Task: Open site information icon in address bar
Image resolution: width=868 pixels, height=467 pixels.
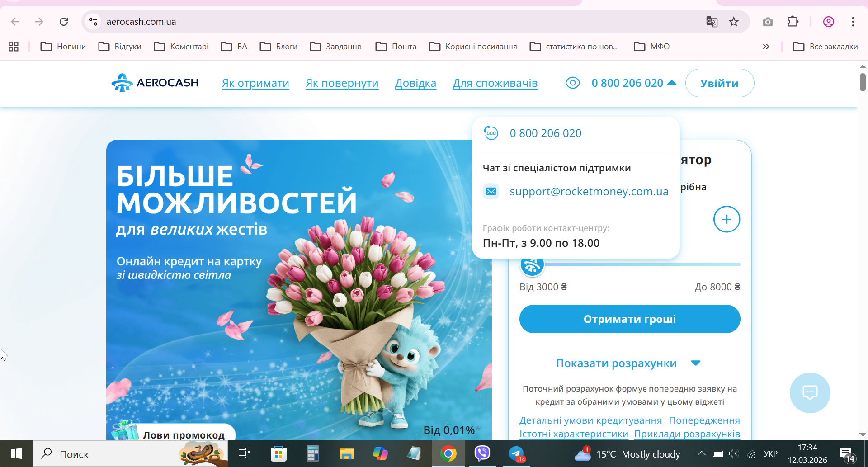Action: click(x=93, y=22)
